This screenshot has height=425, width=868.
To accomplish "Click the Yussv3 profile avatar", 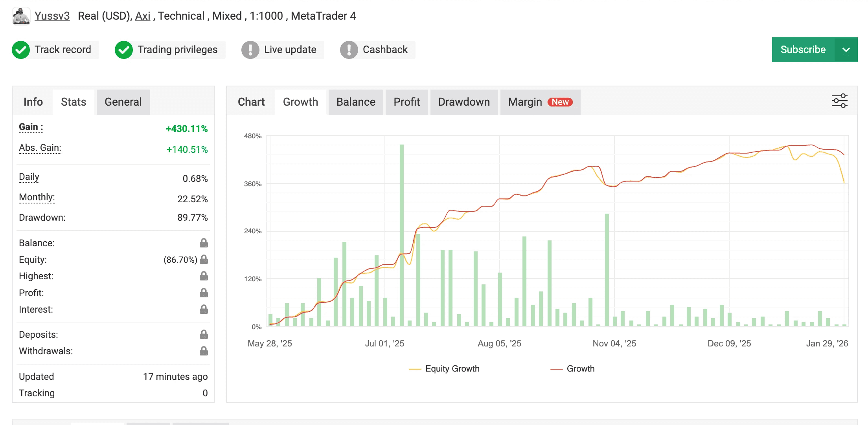I will tap(21, 16).
